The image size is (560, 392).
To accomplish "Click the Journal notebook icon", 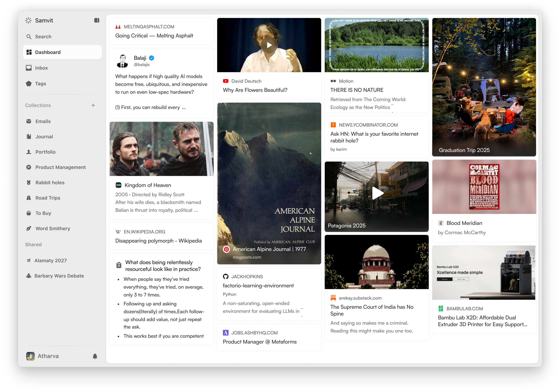I will point(29,137).
